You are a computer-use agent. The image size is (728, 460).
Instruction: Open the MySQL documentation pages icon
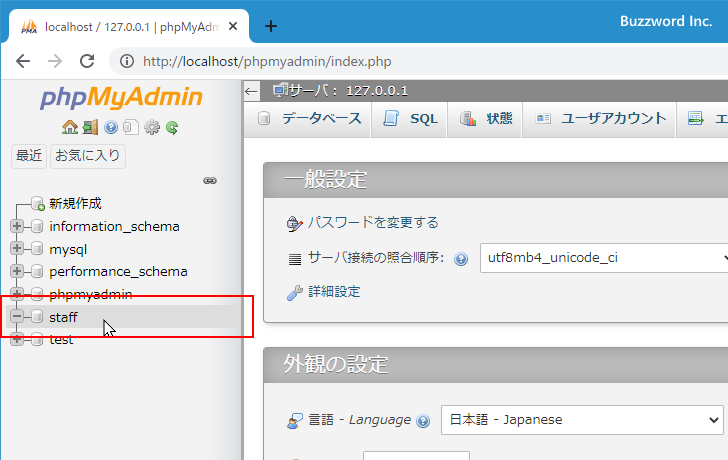point(131,127)
